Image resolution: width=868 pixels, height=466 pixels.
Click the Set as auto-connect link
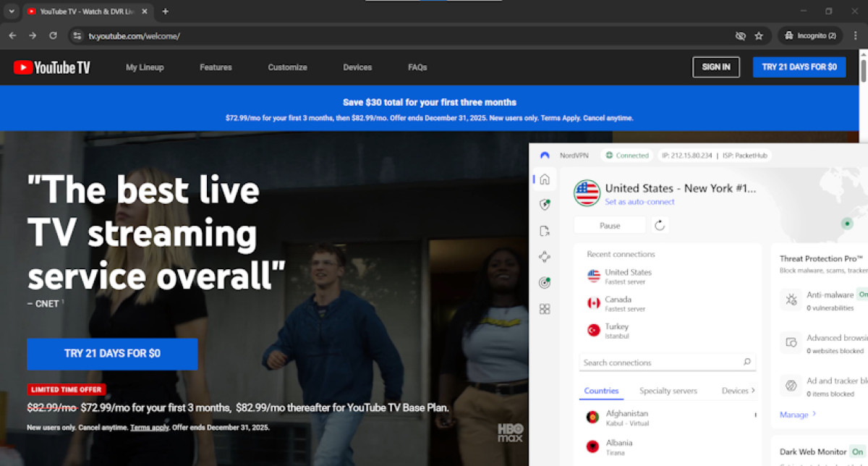click(639, 202)
